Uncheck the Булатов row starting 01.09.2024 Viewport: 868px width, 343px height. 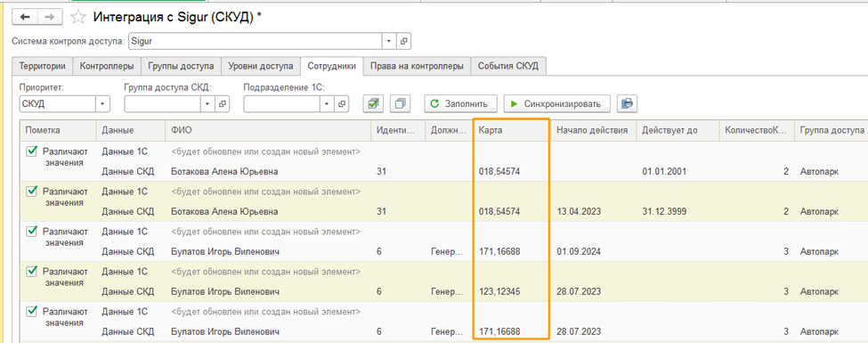click(31, 231)
